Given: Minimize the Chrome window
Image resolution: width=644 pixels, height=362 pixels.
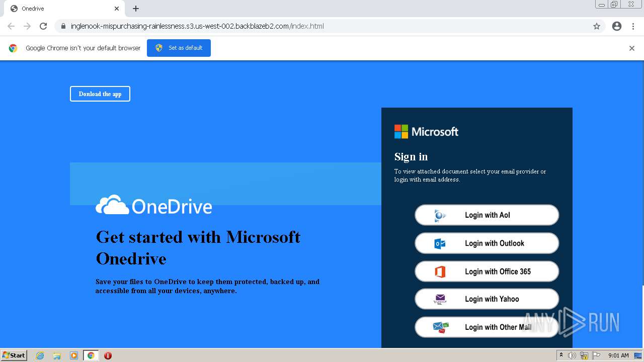Looking at the screenshot, I should (602, 5).
